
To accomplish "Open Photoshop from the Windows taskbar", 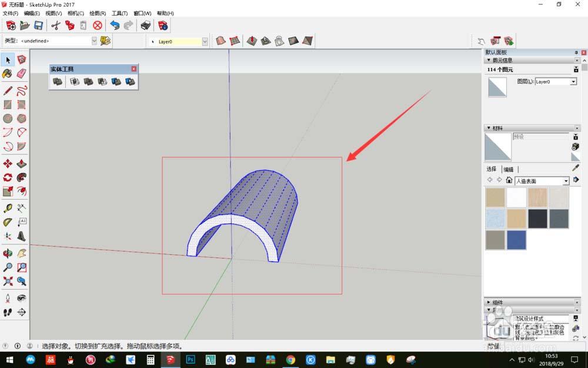I will (191, 359).
